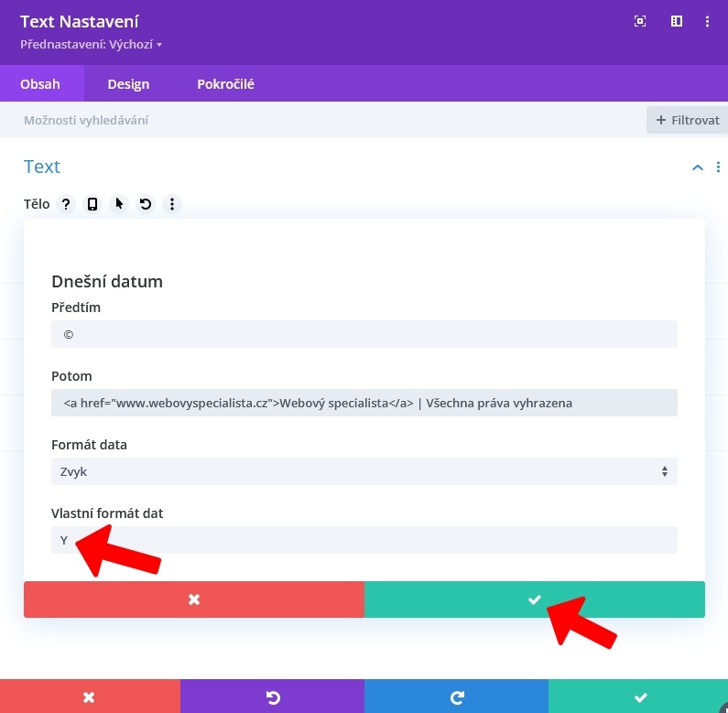This screenshot has height=713, width=728.
Task: Open the three-dot menu in purple header
Action: [x=707, y=21]
